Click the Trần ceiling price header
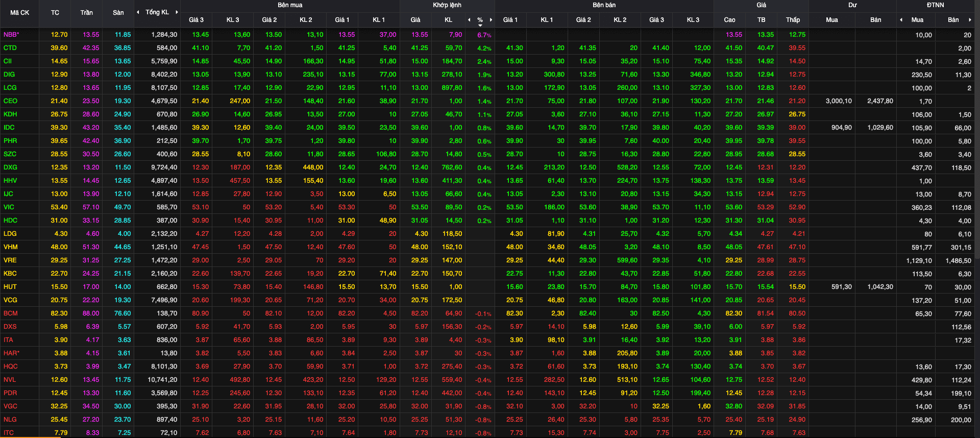The image size is (980, 438). (87, 13)
